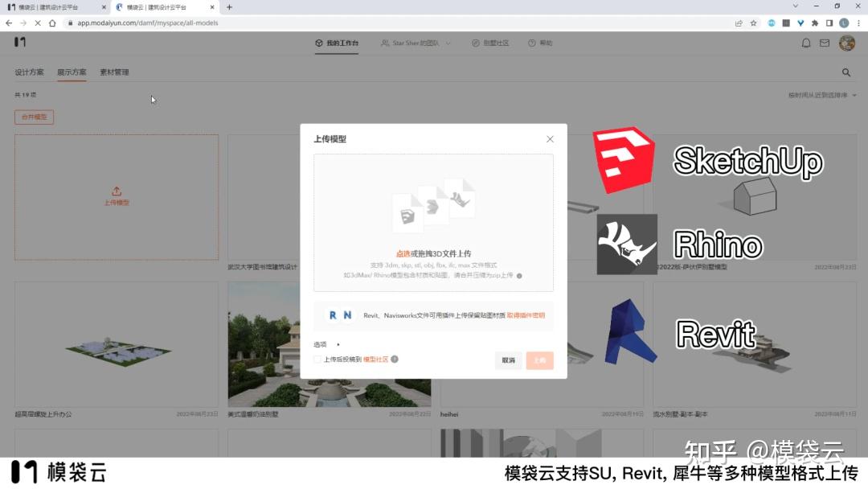The image size is (868, 489).
Task: Open 我的工作台 in the top navigation
Action: pyautogui.click(x=337, y=43)
